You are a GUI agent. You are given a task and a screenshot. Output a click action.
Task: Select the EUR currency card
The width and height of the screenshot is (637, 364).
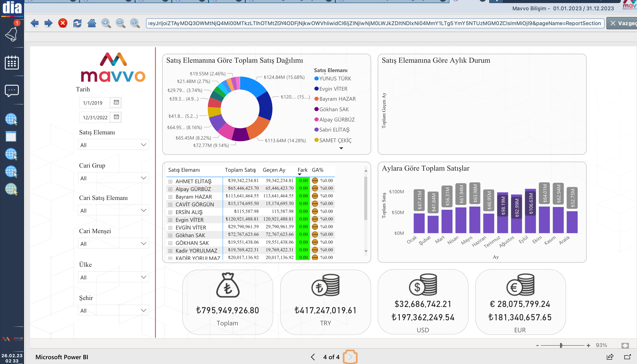pyautogui.click(x=520, y=302)
